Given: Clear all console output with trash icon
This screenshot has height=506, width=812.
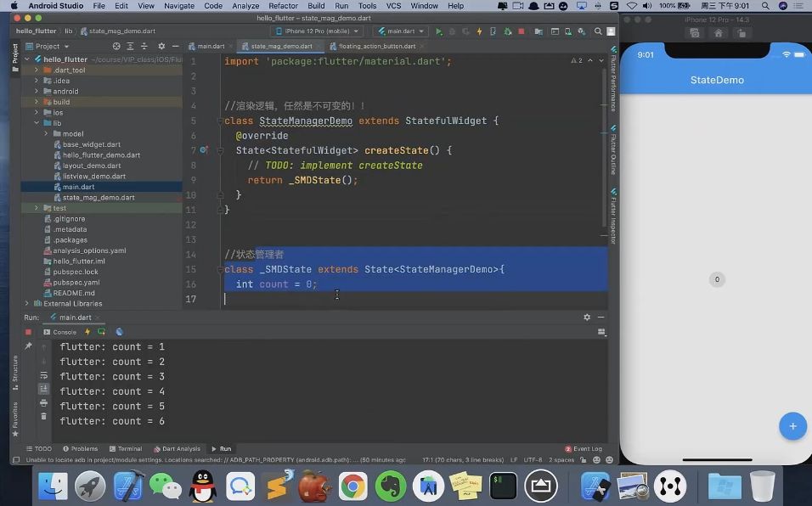Looking at the screenshot, I should 43,416.
